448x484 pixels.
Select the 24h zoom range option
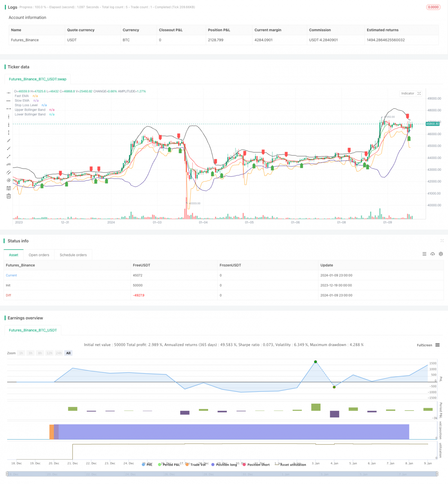pos(59,353)
